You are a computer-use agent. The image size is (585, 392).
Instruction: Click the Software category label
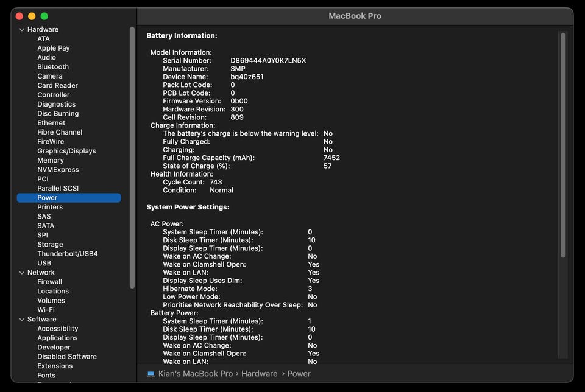[42, 320]
